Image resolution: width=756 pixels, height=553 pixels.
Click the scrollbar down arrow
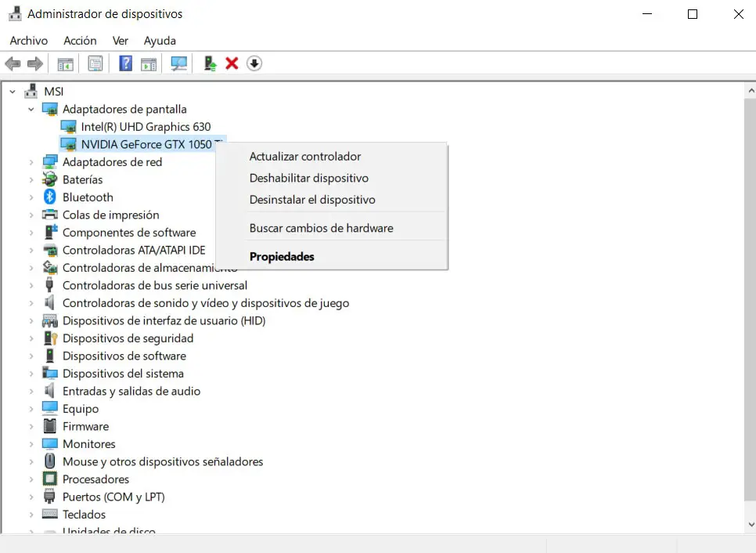pyautogui.click(x=751, y=525)
